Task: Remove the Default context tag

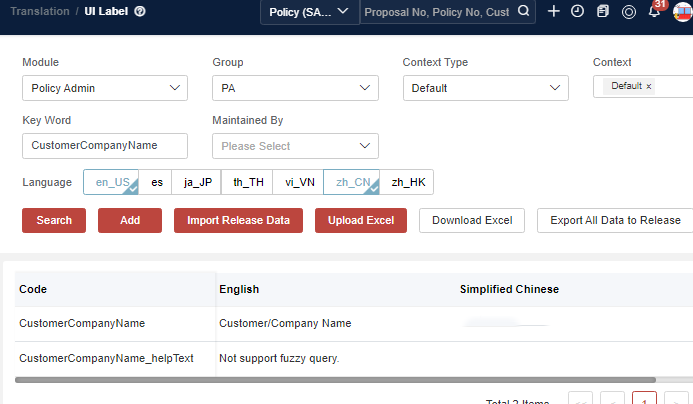Action: coord(649,87)
